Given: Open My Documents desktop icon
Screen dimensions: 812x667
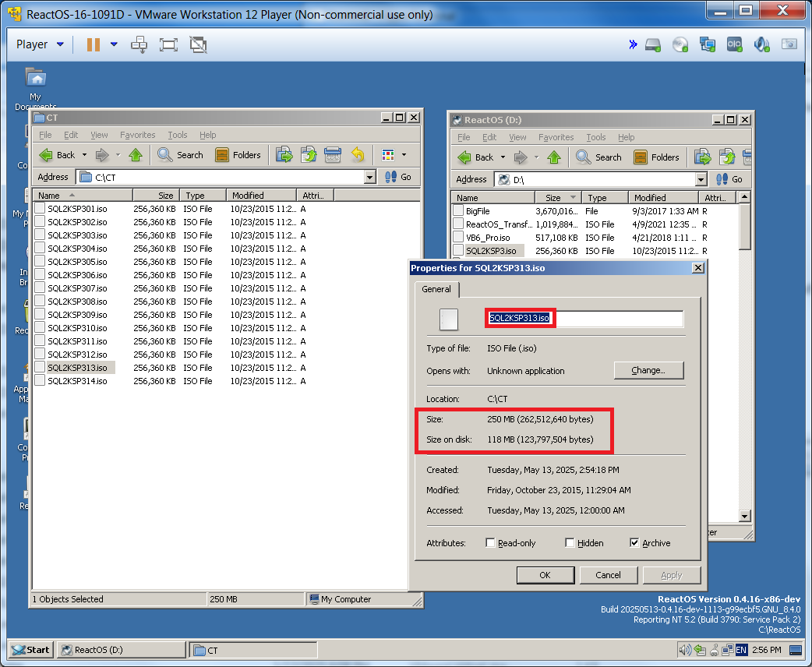Looking at the screenshot, I should point(36,88).
